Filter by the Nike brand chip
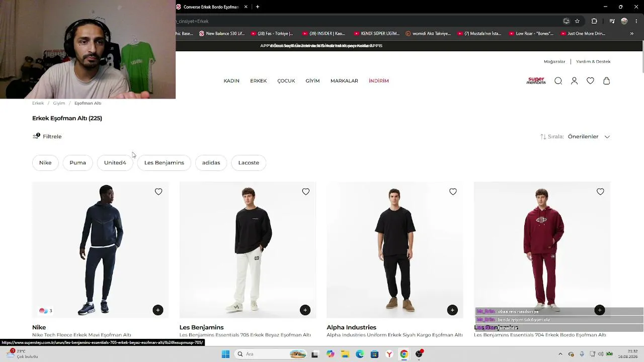Screen dimensions: 644x362 click(45, 163)
